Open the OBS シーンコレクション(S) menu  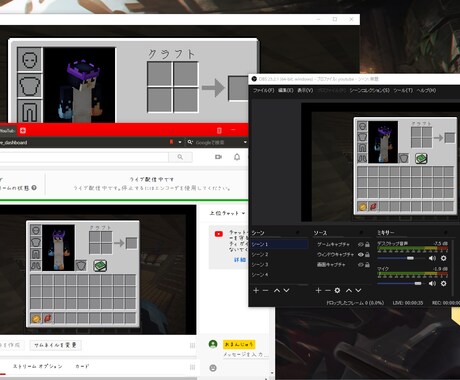click(x=369, y=90)
